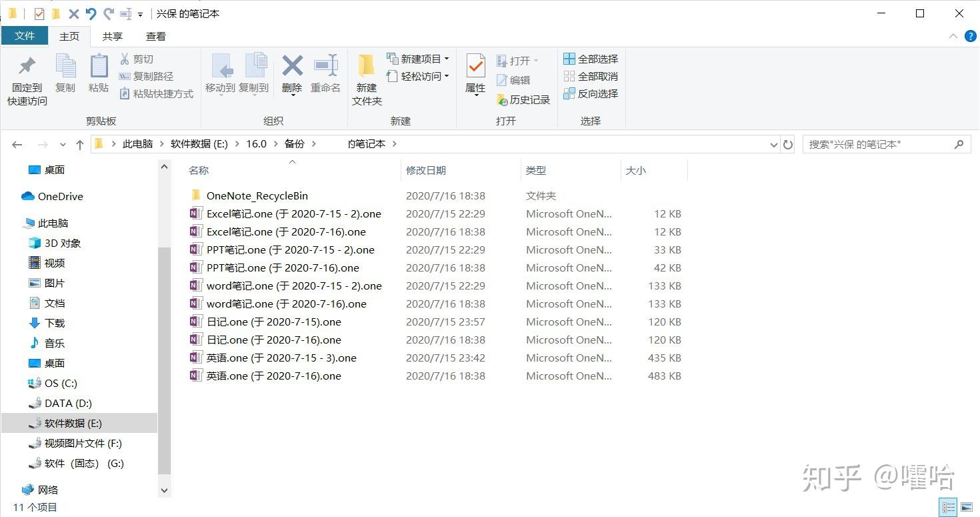Undo via quick access toolbar
The image size is (980, 517).
[91, 13]
